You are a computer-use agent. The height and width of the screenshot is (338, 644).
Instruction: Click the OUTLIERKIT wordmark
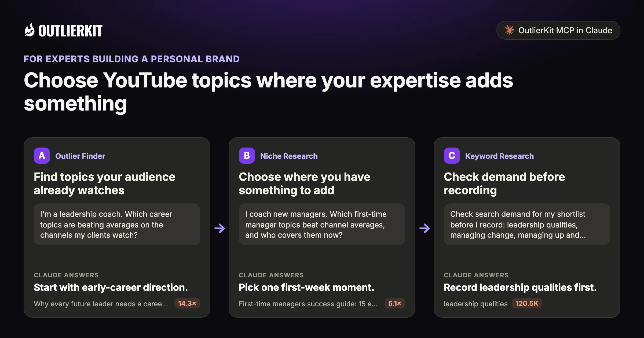coord(70,31)
